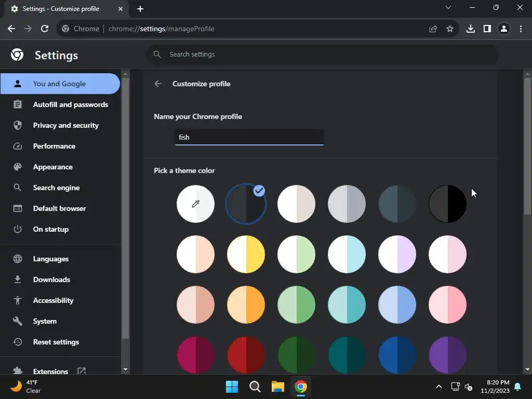Select the cornflower blue theme swatch

coord(397,304)
